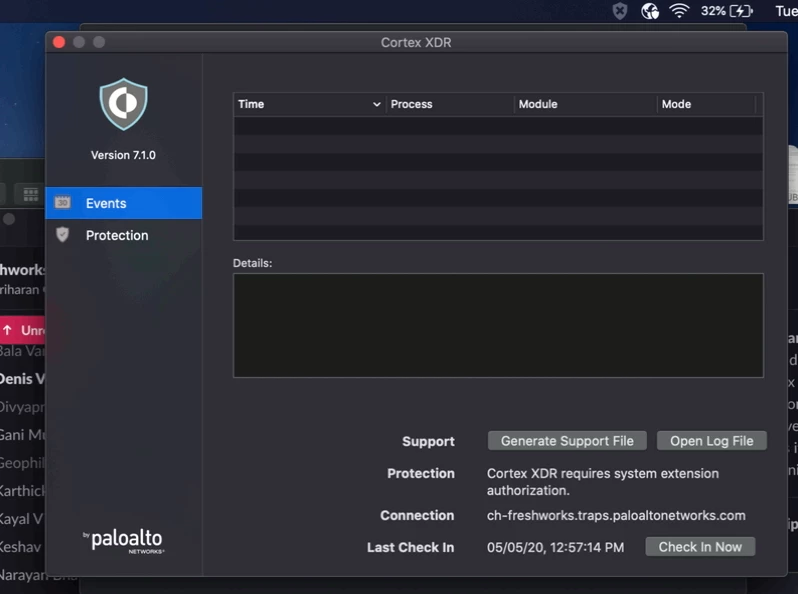Screen dimensions: 798x594
Task: Generate a support file
Action: (567, 441)
